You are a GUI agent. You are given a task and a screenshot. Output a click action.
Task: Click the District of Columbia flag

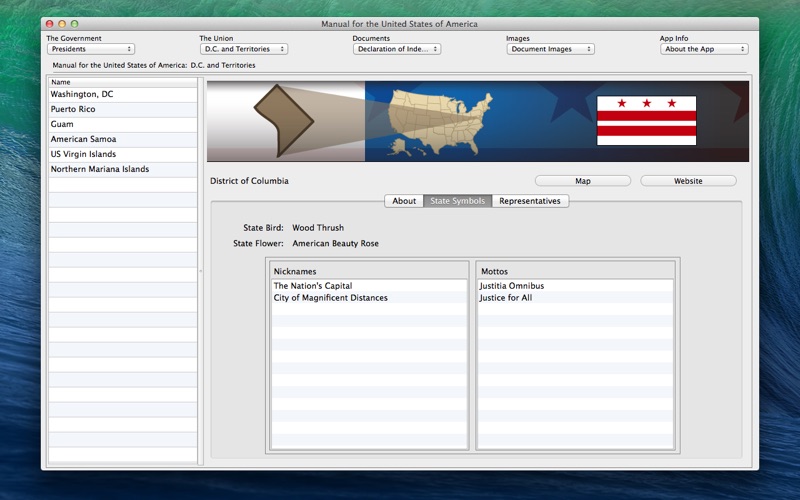click(x=646, y=120)
